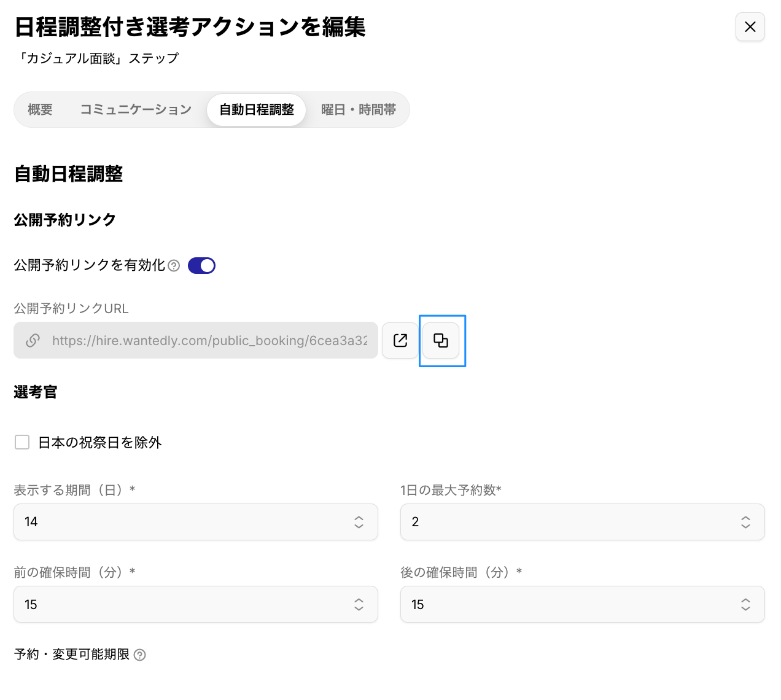This screenshot has width=781, height=700.
Task: Focus the 1日の最大予約数 input showing 2
Action: (565, 522)
